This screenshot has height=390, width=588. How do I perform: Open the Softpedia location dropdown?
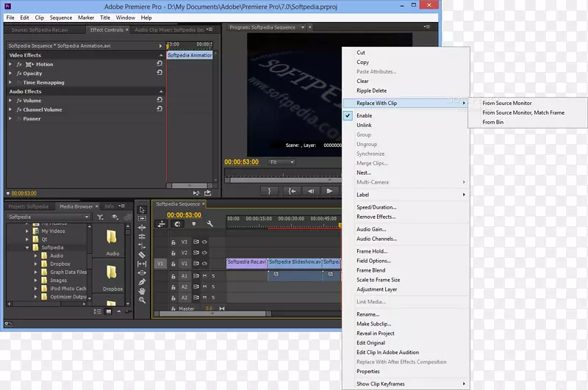(x=49, y=217)
